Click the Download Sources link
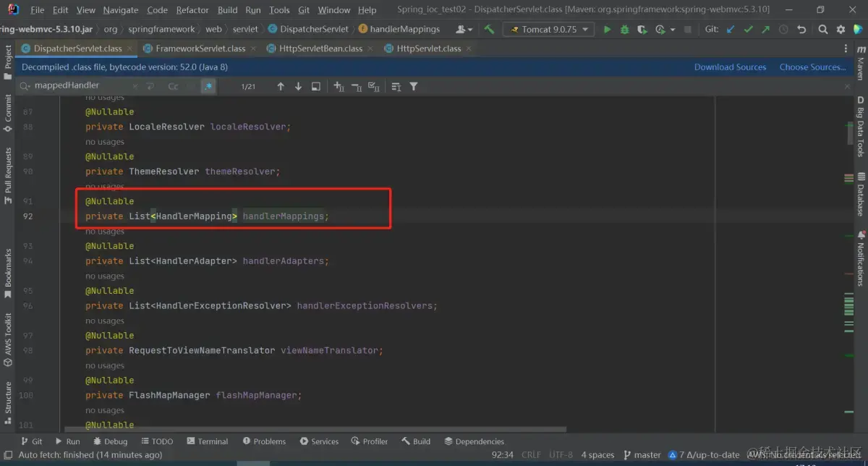This screenshot has width=868, height=466. 730,67
